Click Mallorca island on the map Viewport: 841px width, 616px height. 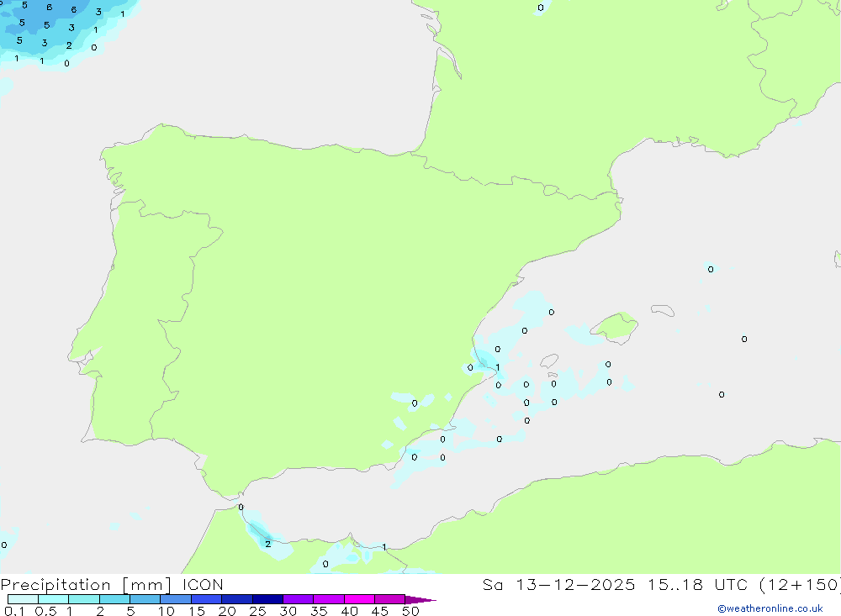coord(615,327)
